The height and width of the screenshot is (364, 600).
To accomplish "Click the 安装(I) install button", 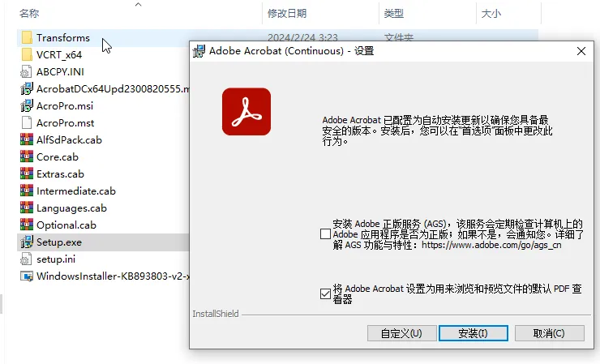I will (474, 333).
